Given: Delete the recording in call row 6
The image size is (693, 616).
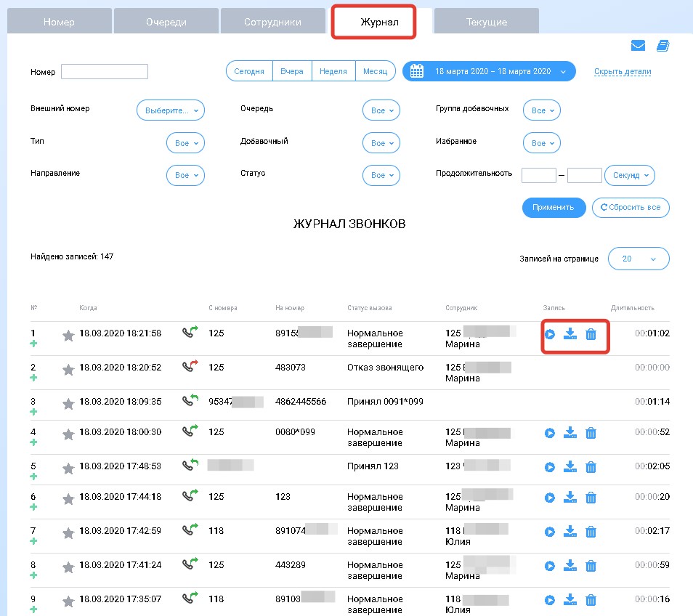Looking at the screenshot, I should click(x=591, y=498).
